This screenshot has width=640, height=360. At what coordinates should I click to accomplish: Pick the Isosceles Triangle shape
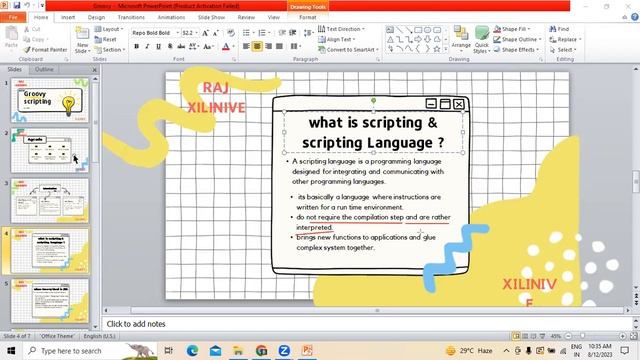(x=390, y=39)
